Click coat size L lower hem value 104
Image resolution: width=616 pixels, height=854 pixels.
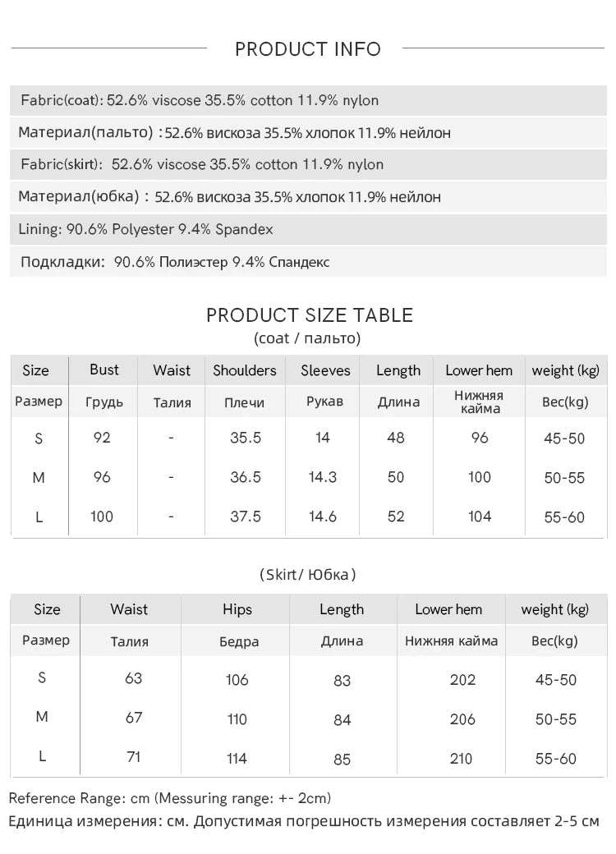tap(480, 517)
